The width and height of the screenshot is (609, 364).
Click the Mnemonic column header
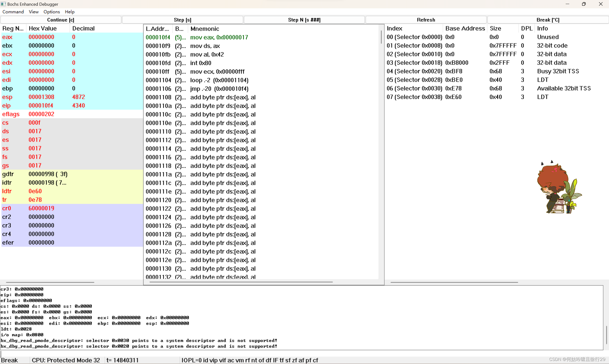pyautogui.click(x=205, y=29)
